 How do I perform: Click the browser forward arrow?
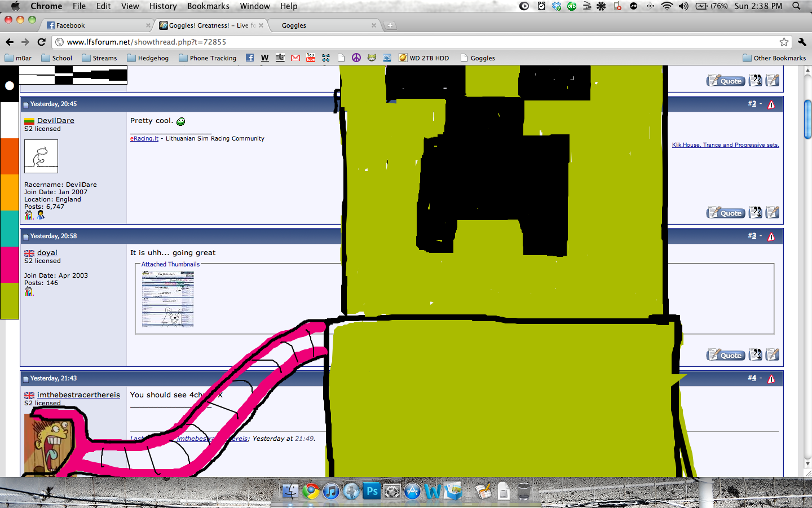[x=25, y=42]
